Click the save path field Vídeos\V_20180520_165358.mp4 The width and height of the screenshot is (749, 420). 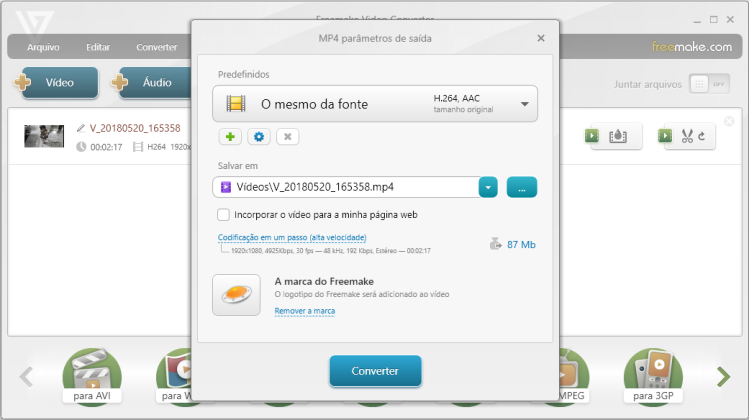[x=346, y=187]
